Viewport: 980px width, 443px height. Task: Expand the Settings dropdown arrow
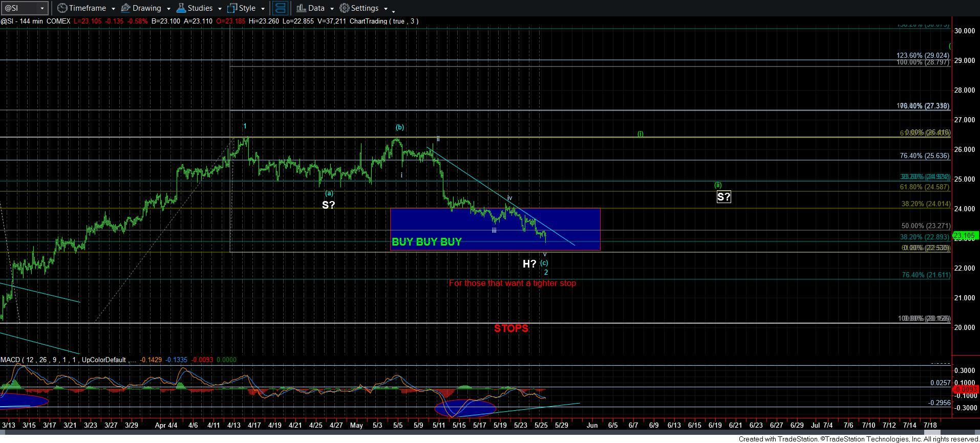coord(386,9)
